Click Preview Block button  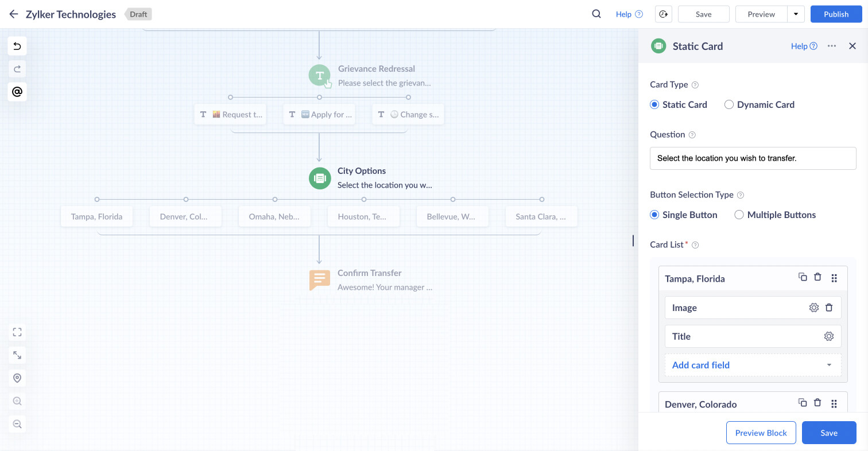(x=761, y=433)
